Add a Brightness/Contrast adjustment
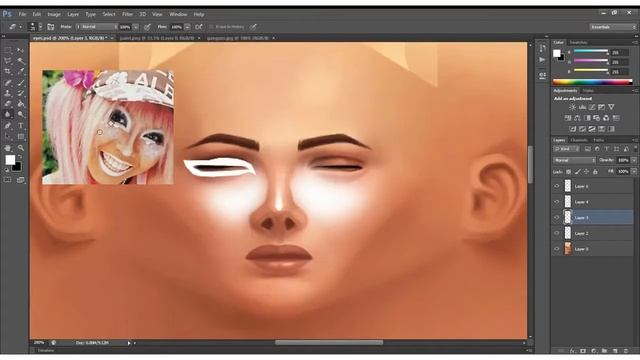This screenshot has width=640, height=360. pos(572,107)
